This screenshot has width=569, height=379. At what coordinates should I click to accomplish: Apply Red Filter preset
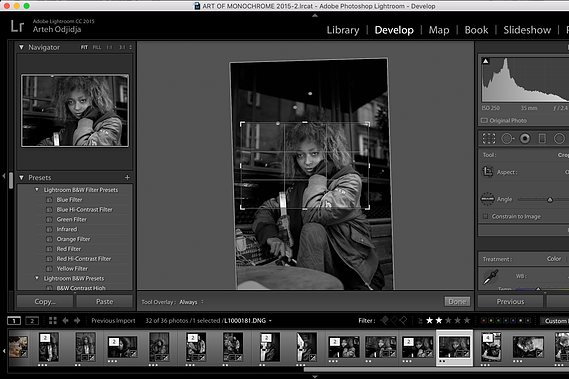pyautogui.click(x=69, y=249)
